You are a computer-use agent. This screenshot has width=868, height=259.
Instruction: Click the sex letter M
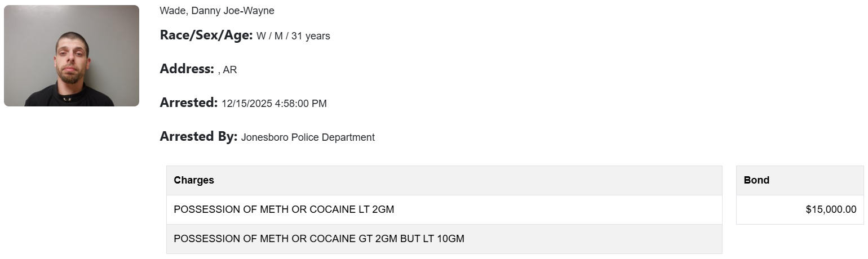tap(278, 36)
